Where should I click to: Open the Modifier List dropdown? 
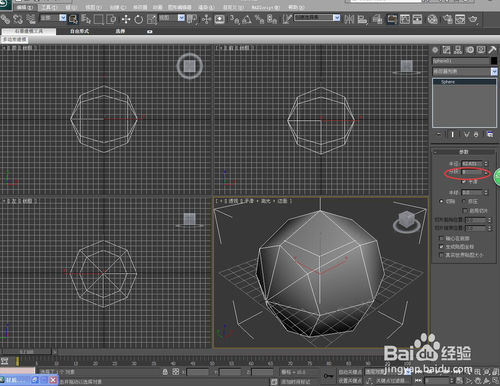[494, 71]
